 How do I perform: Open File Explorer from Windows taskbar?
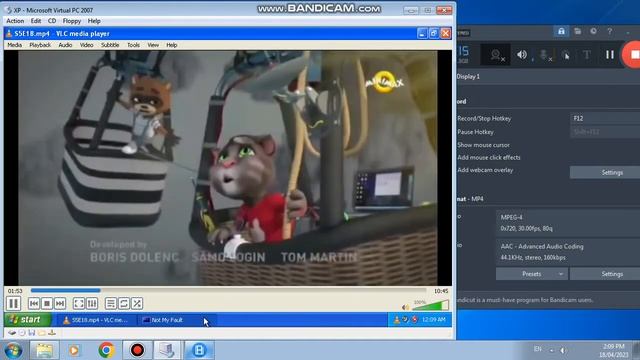pyautogui.click(x=44, y=350)
